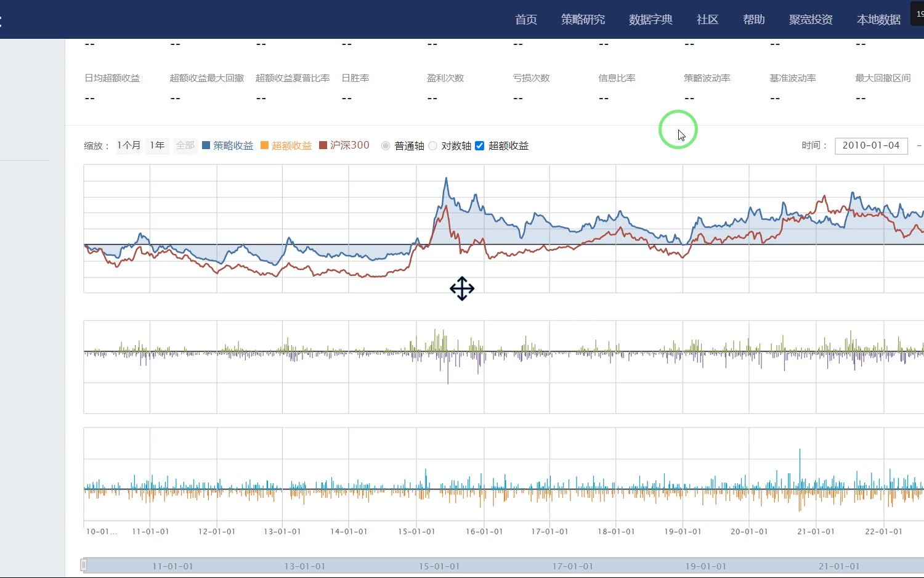Click the 缩放 label
Screen dimensions: 924x578
tap(97, 146)
